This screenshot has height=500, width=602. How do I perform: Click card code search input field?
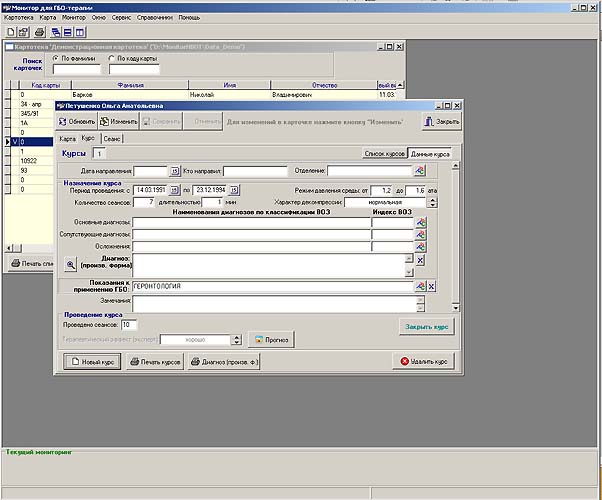pos(134,69)
